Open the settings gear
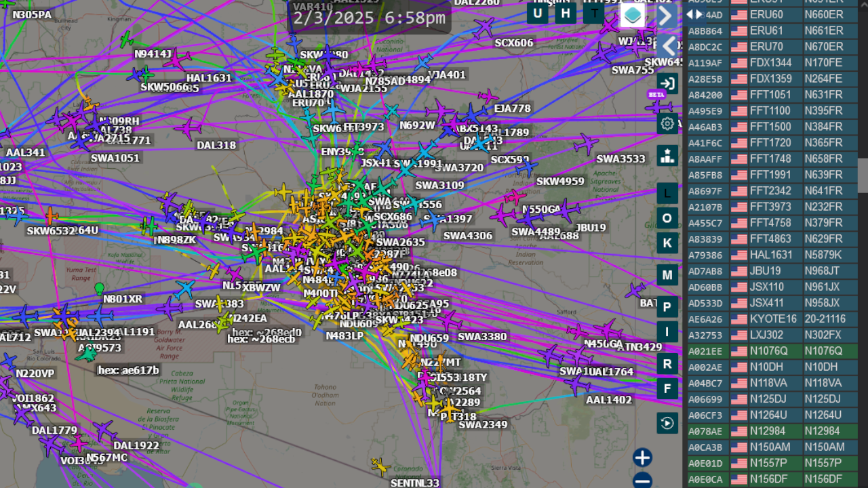 (x=667, y=123)
